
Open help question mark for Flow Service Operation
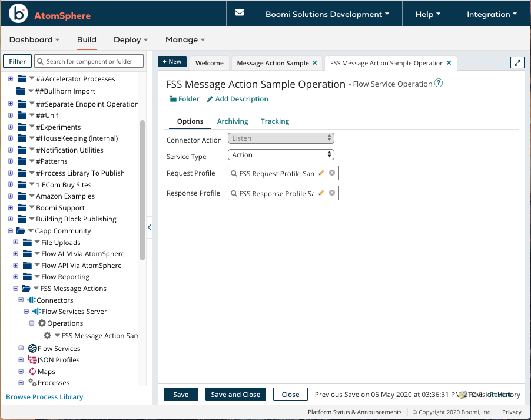[439, 83]
